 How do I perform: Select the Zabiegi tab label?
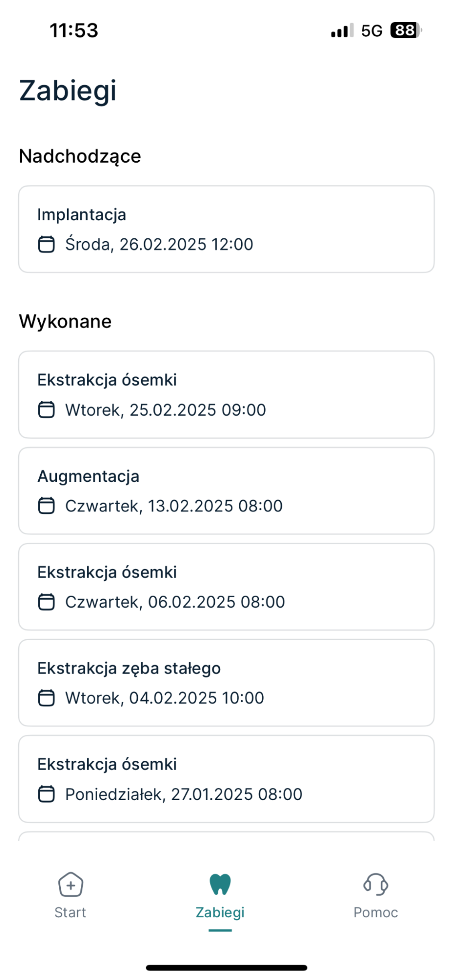click(x=220, y=912)
